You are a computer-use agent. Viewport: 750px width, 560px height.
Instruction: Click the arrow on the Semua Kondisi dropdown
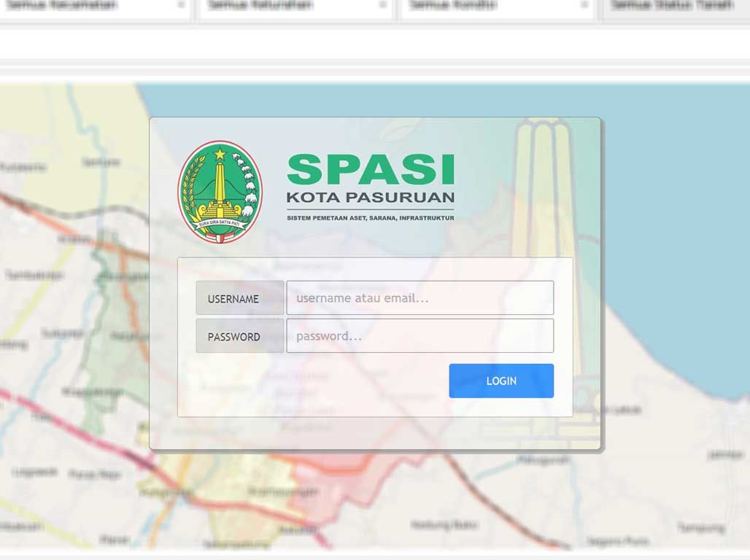point(584,5)
